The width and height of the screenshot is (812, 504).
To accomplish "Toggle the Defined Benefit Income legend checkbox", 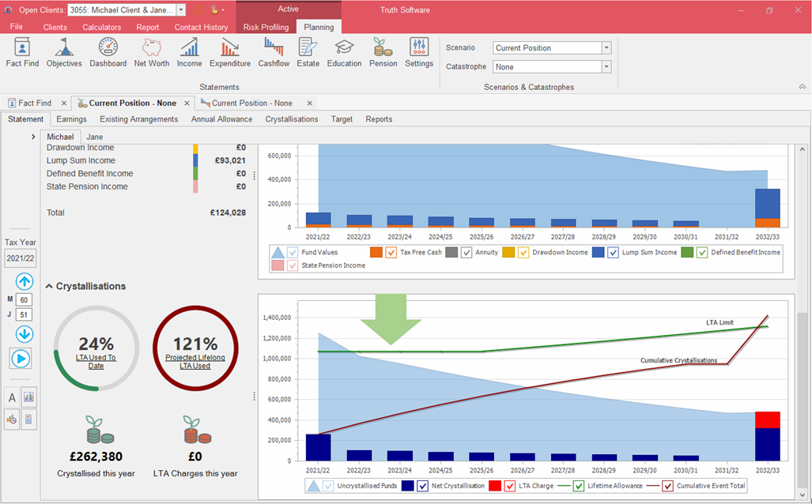I will tap(702, 253).
